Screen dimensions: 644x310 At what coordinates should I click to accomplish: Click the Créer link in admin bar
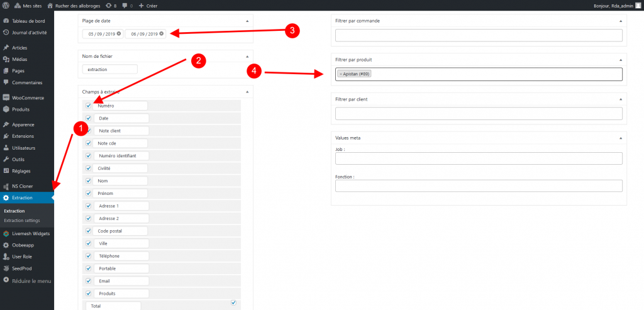[145, 6]
